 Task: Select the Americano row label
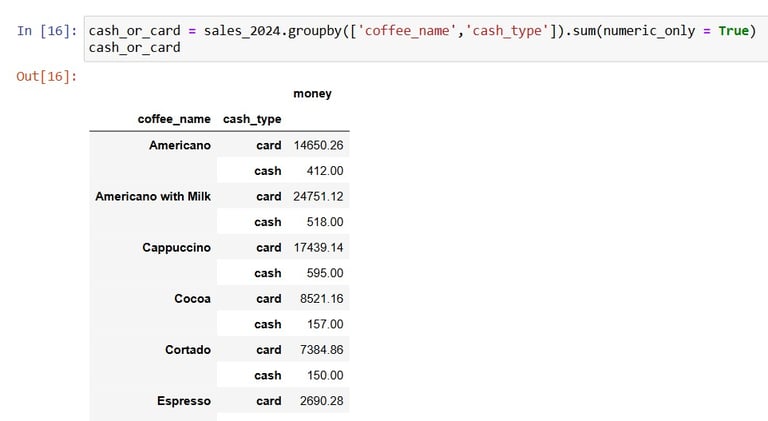click(180, 145)
